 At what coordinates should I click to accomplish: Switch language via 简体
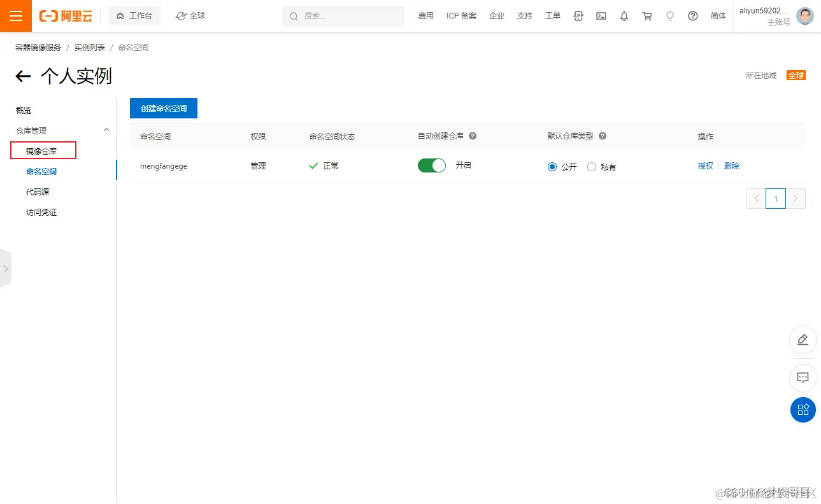(x=718, y=16)
